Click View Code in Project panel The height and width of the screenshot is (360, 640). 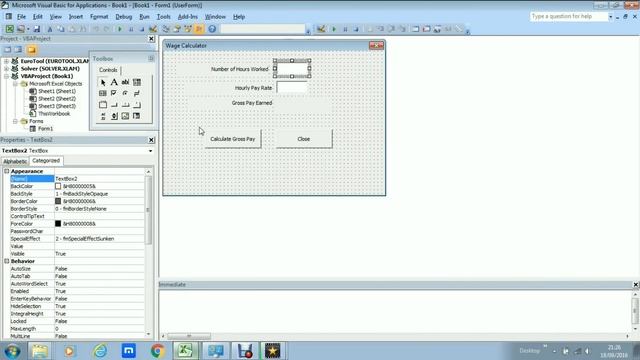pyautogui.click(x=7, y=50)
